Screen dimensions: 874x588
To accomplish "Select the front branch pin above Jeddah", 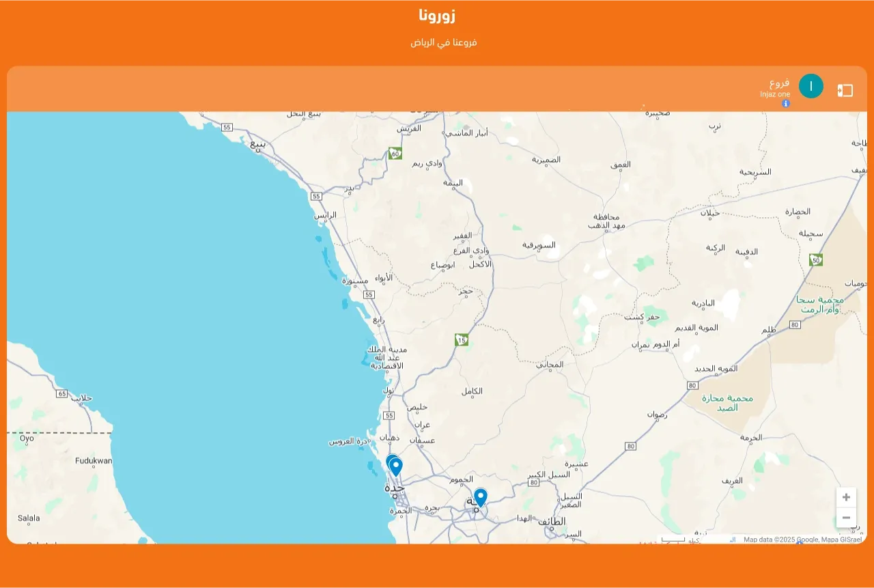I will 396,466.
